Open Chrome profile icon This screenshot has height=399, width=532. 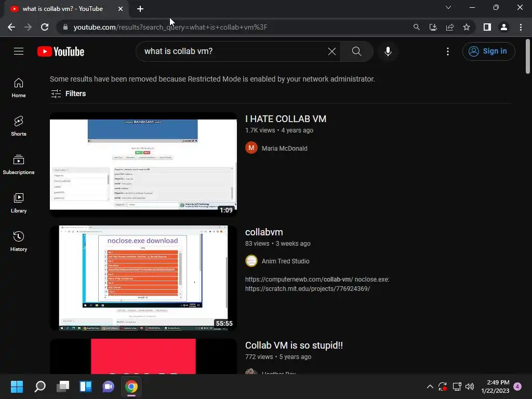click(504, 27)
